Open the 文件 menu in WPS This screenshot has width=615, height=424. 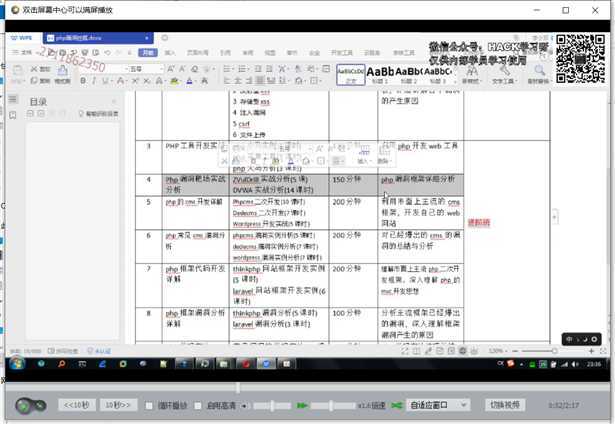pyautogui.click(x=23, y=52)
